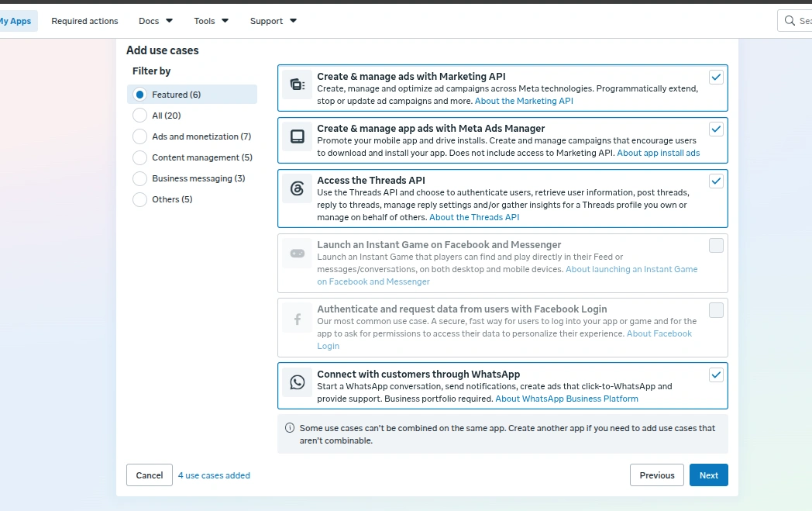This screenshot has width=812, height=511.
Task: Click the Create & manage ads with Marketing API title
Action: 411,76
